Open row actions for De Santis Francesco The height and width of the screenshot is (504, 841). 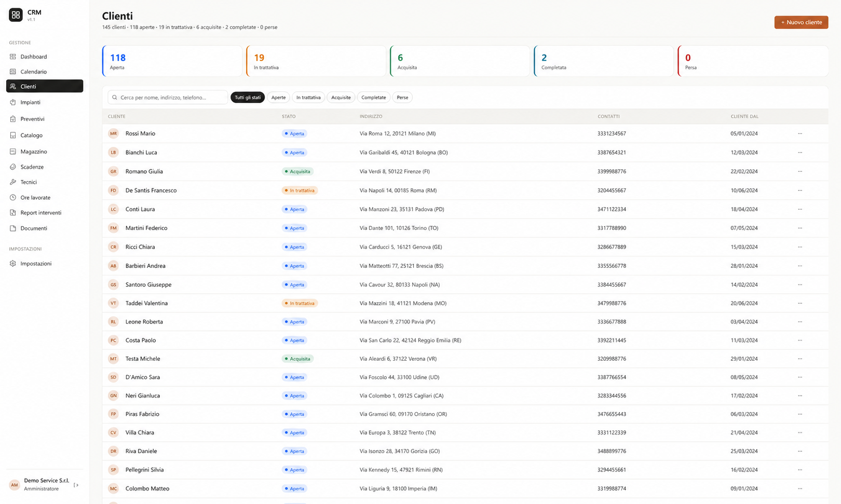(x=800, y=190)
